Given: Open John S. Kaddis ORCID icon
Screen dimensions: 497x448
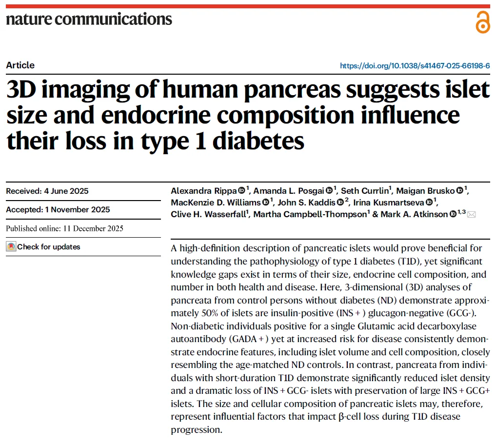Looking at the screenshot, I should click(x=340, y=202).
